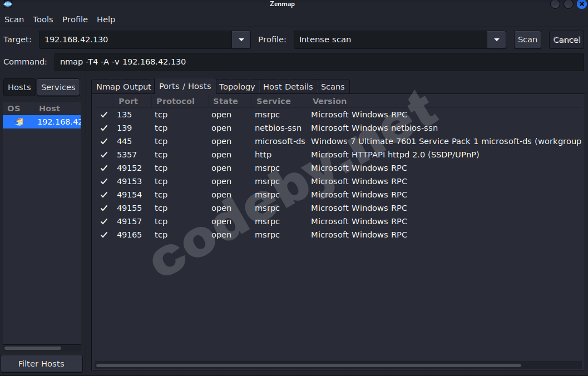
Task: Switch to the Topology tab
Action: point(238,87)
